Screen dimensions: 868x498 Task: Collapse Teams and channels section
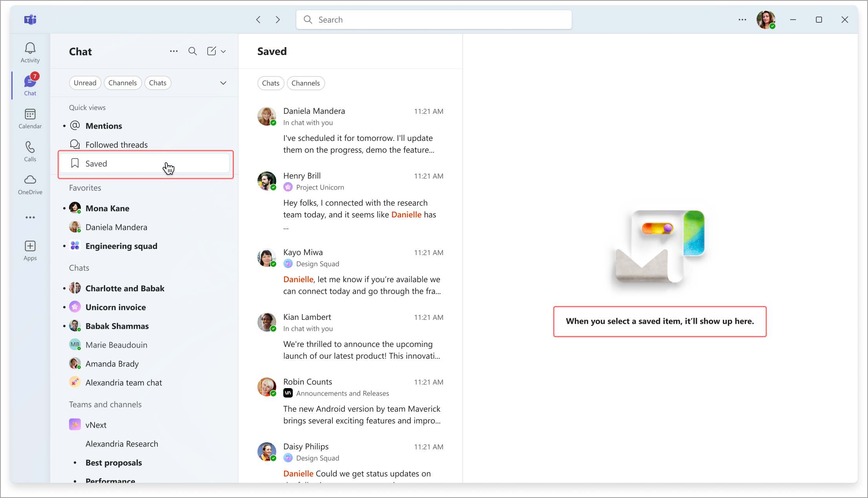pos(105,405)
